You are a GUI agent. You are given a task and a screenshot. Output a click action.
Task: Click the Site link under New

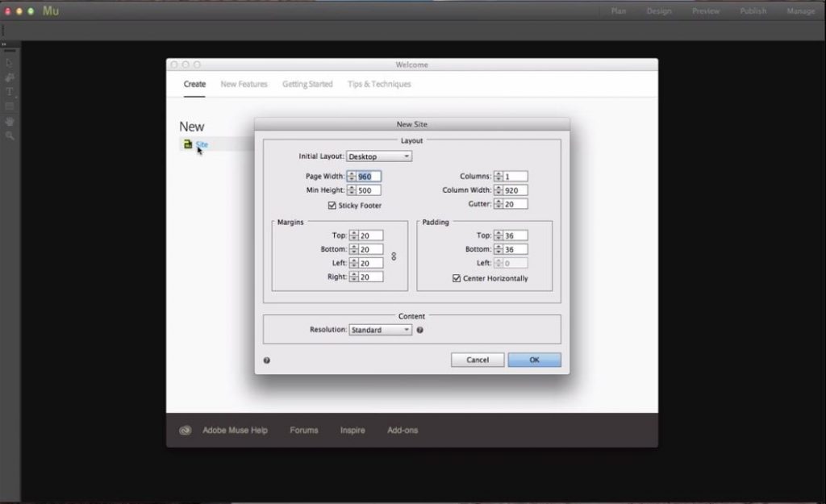[202, 144]
